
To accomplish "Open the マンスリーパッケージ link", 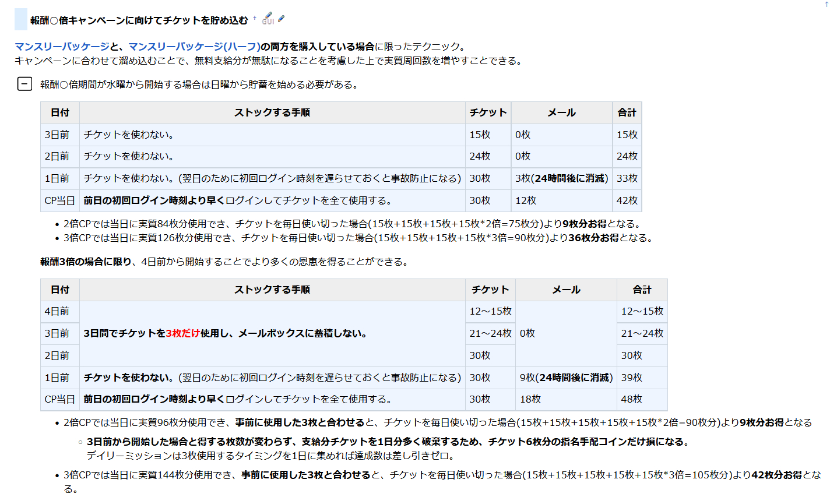I will [62, 47].
